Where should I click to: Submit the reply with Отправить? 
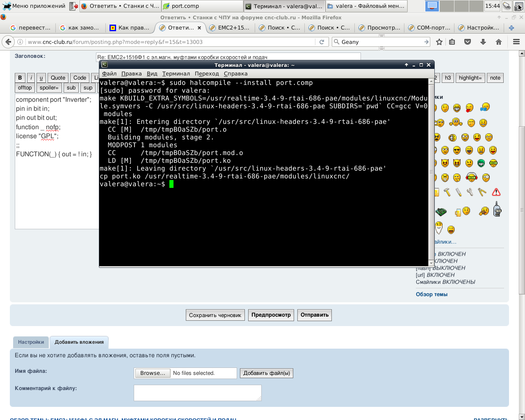click(315, 315)
